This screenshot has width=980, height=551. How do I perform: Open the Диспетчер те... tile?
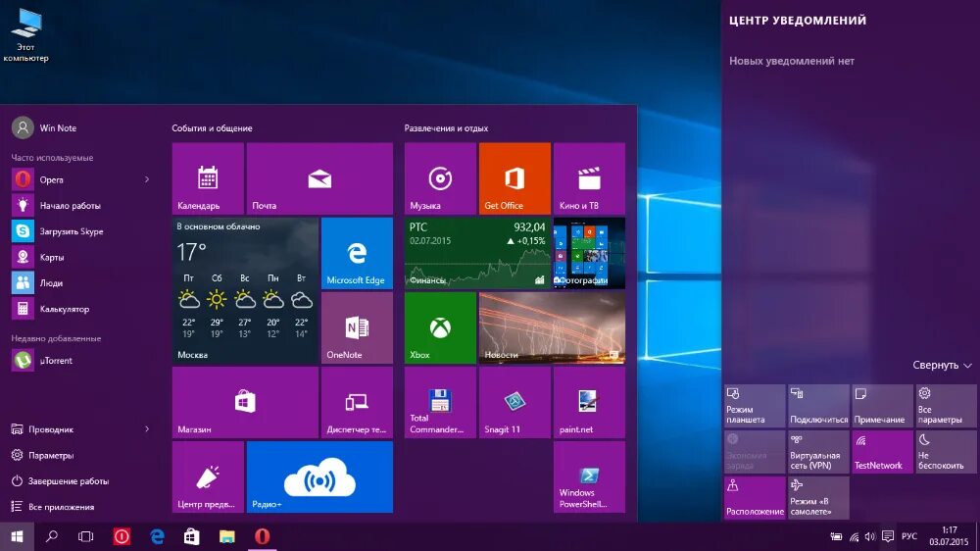357,402
